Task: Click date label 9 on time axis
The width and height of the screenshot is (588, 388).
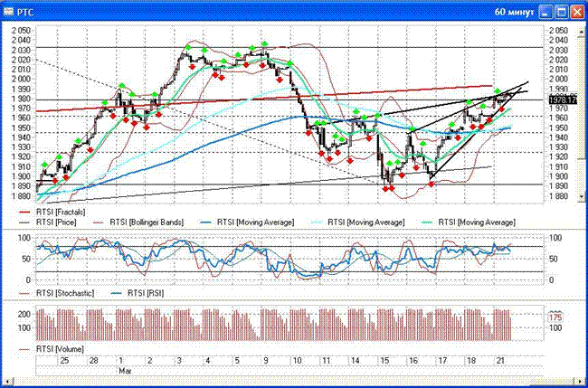Action: (266, 361)
